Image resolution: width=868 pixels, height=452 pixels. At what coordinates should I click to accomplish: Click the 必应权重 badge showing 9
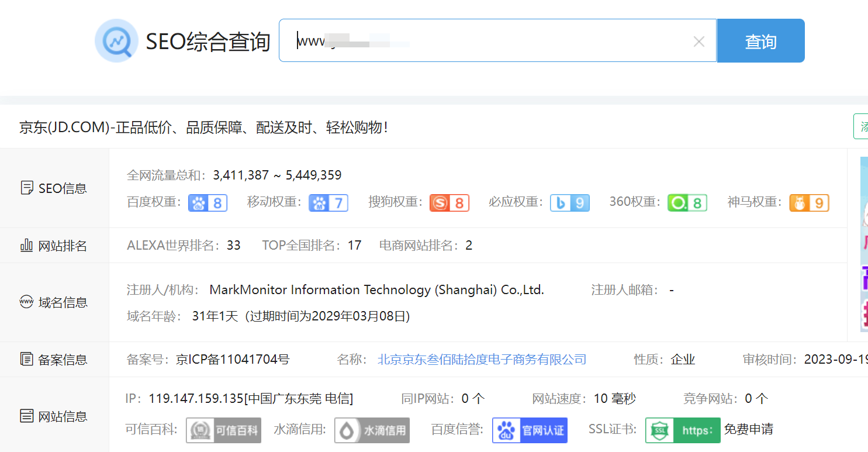tap(570, 203)
